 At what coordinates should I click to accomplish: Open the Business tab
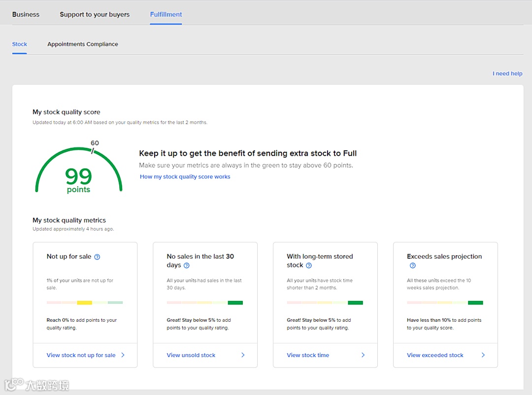pos(26,14)
